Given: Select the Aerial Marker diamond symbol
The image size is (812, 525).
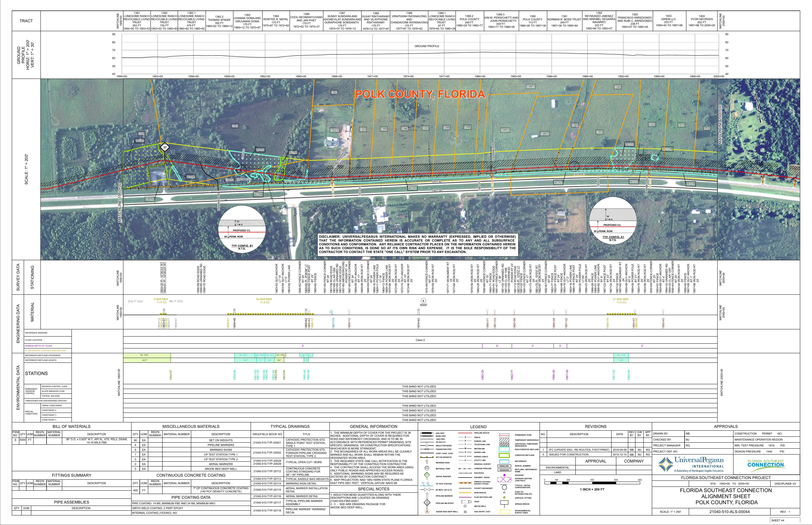Looking at the screenshot, I should (427, 475).
